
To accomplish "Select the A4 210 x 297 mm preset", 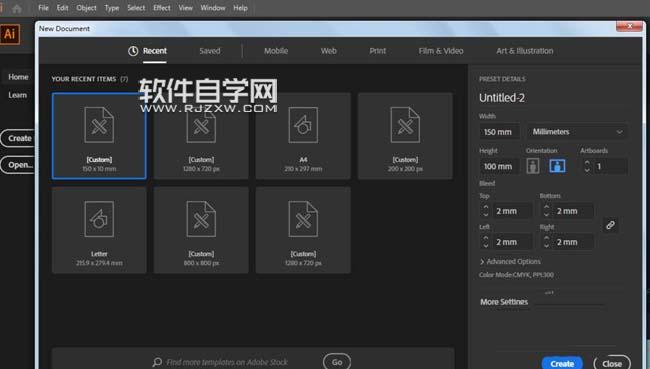I will (x=303, y=136).
